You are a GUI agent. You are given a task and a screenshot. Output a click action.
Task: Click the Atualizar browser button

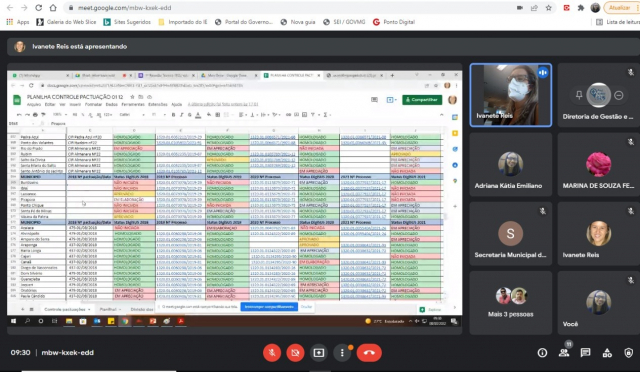(620, 8)
